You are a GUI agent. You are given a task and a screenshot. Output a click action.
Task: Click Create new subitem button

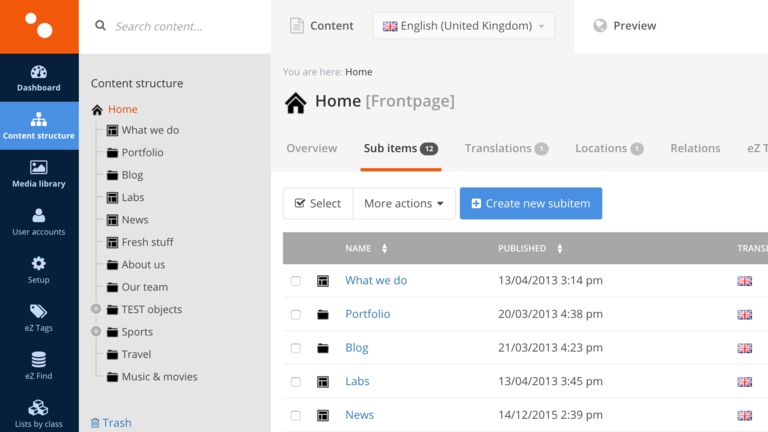[x=531, y=203]
